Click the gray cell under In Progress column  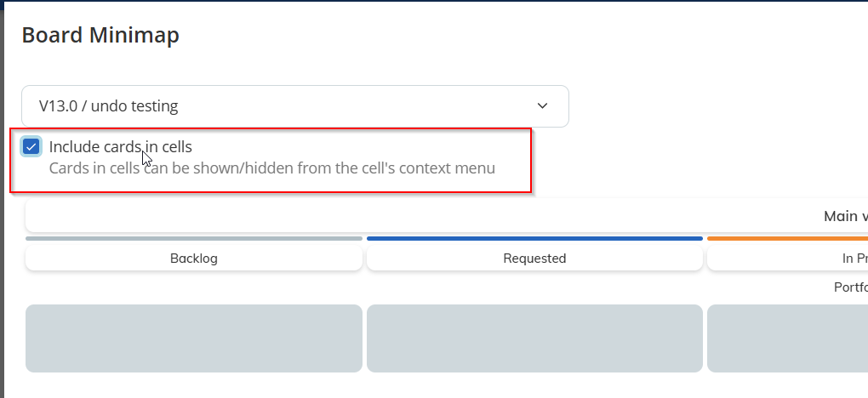click(787, 338)
